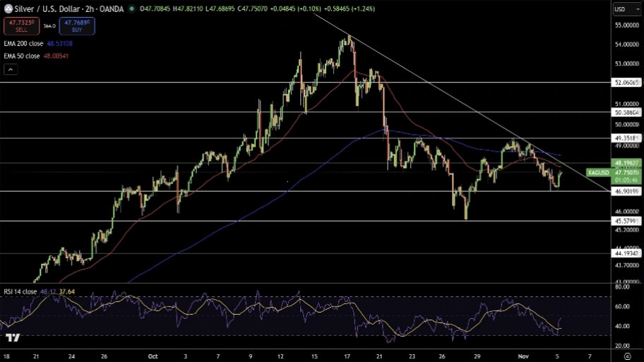Viewport: 644px width, 362px height.
Task: Click the 50.58604 horizontal level price label
Action: 627,112
